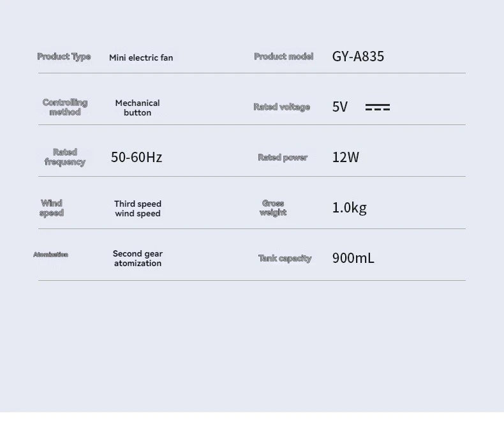Click the 50-60Hz frequency value
Screen dimensions: 504x425
[137, 157]
